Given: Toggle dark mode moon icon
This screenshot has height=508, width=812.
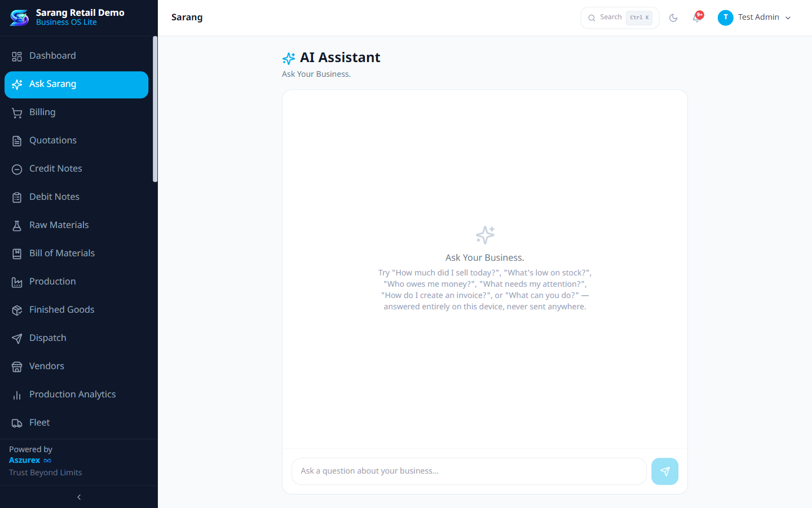Looking at the screenshot, I should point(673,17).
